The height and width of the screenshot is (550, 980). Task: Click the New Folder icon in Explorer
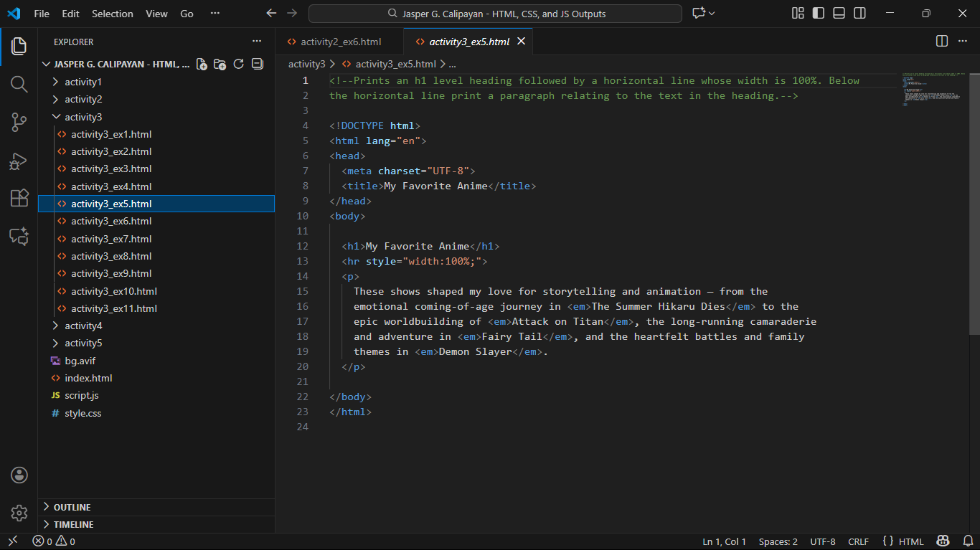click(x=220, y=64)
